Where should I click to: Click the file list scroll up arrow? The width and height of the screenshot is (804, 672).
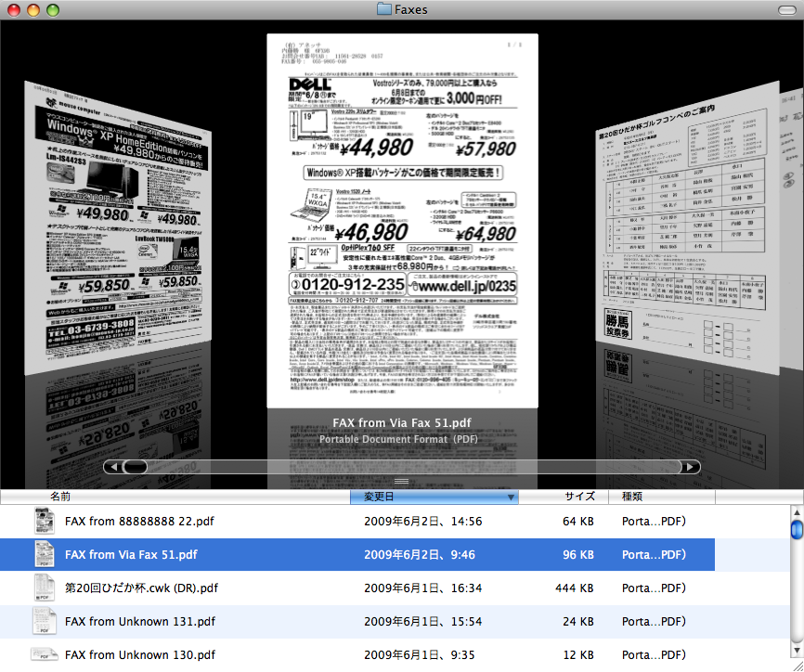[x=797, y=511]
